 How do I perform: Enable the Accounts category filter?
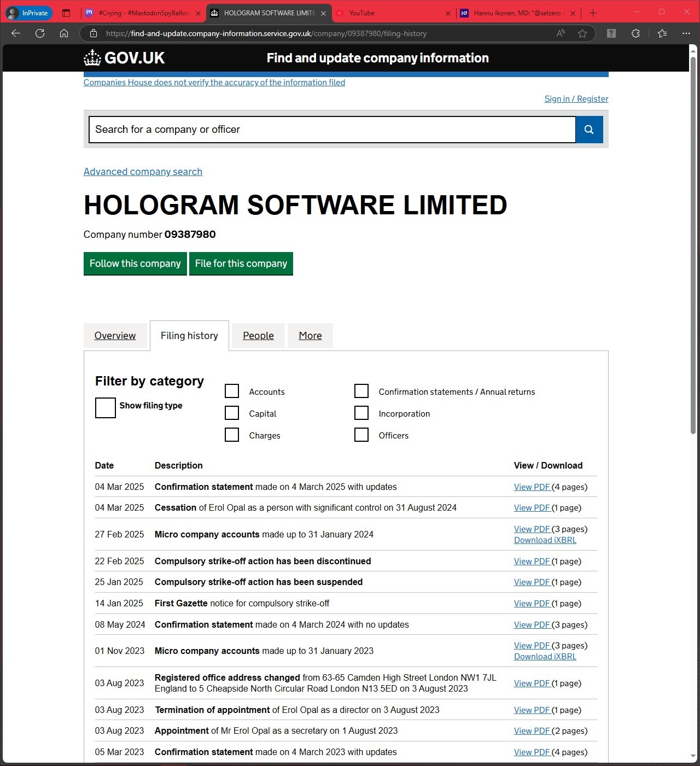coord(232,391)
